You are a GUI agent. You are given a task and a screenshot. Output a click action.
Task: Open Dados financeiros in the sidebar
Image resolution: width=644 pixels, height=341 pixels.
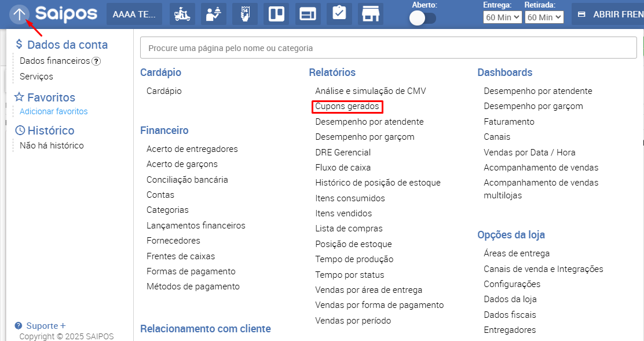(54, 61)
